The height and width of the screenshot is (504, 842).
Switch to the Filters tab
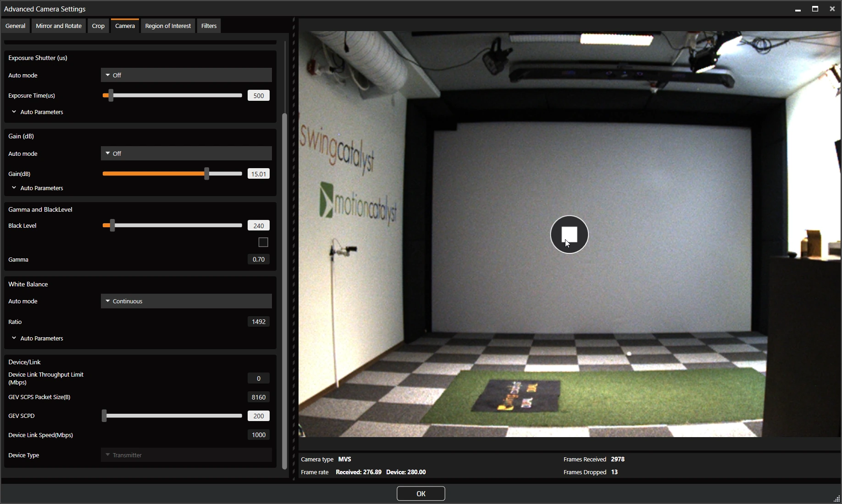click(209, 26)
